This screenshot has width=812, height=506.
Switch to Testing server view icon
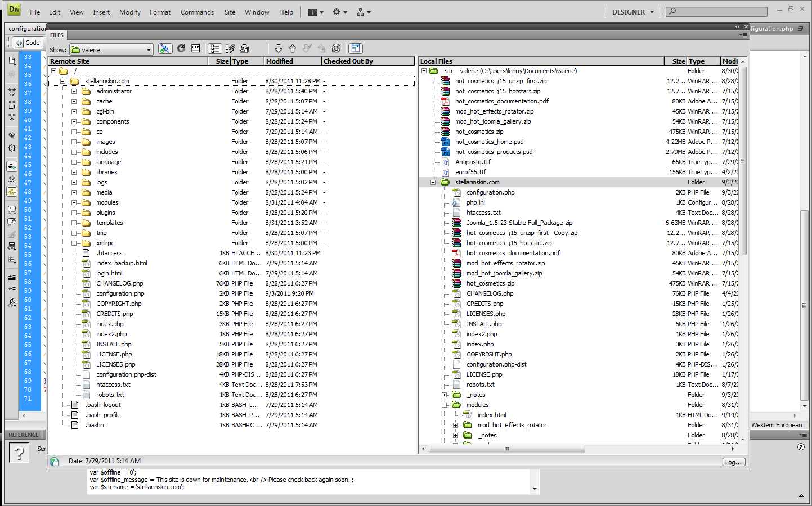(230, 49)
